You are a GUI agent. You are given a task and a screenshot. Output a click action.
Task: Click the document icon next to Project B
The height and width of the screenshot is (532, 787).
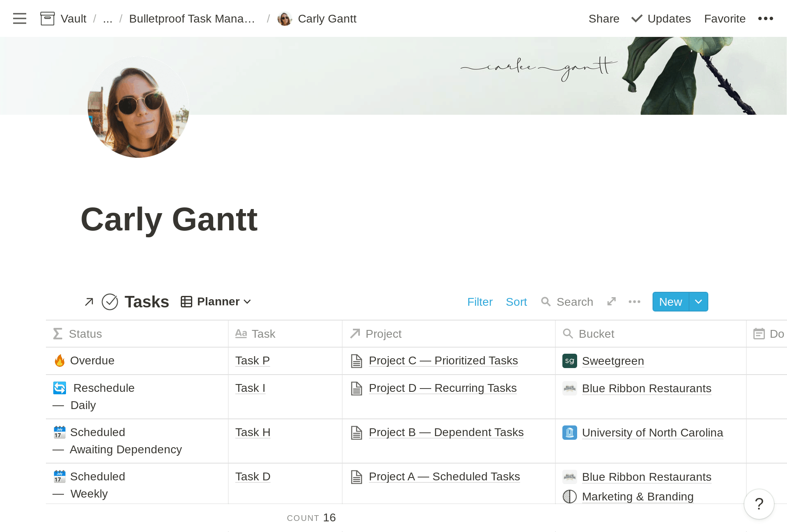pyautogui.click(x=356, y=432)
